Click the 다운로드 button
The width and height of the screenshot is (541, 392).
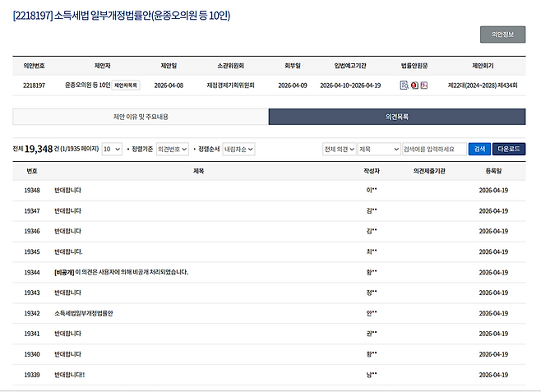[x=509, y=149]
